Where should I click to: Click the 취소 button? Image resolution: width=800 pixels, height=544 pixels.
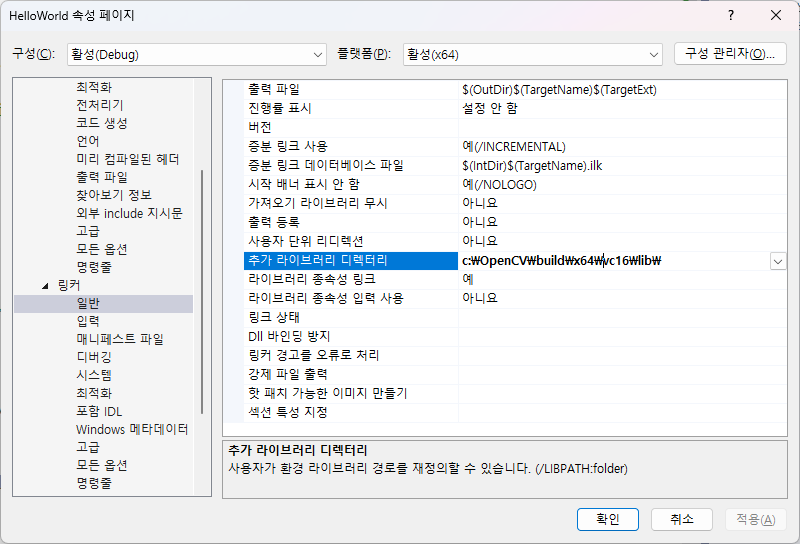click(681, 519)
